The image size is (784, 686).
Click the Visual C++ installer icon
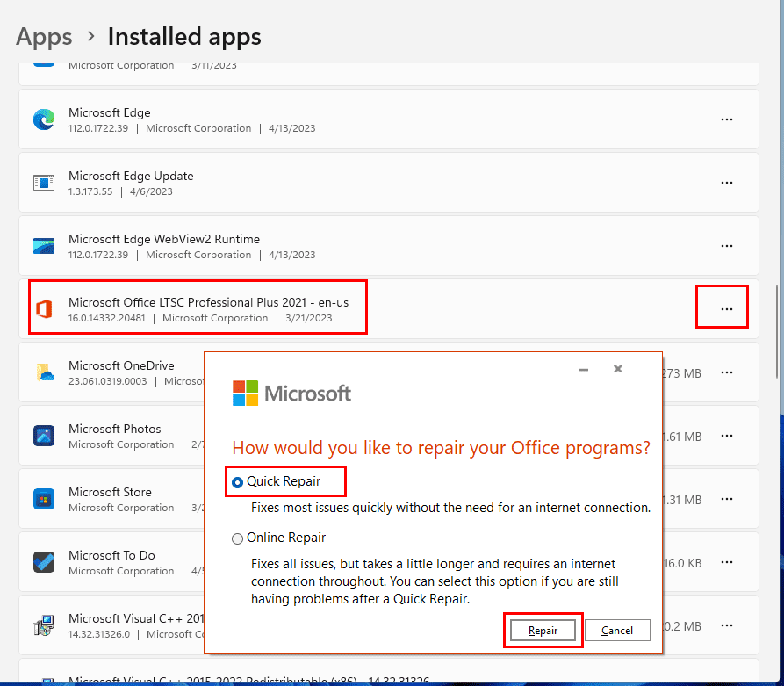(x=44, y=625)
